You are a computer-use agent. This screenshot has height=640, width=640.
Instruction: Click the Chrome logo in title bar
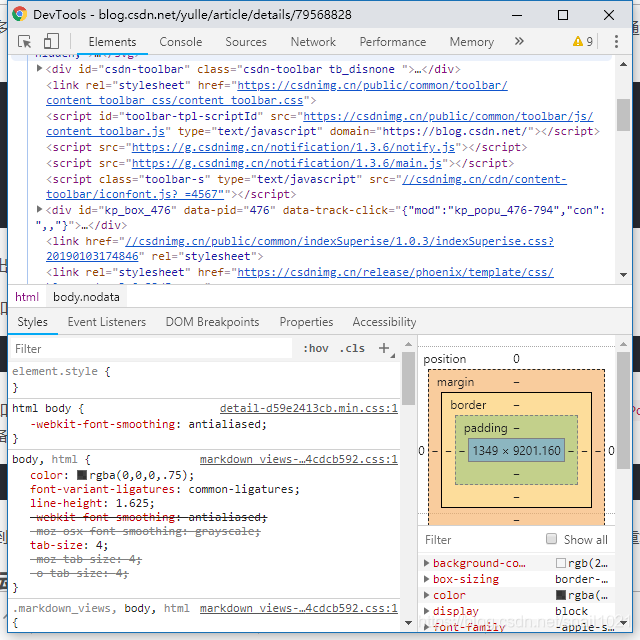coord(19,15)
